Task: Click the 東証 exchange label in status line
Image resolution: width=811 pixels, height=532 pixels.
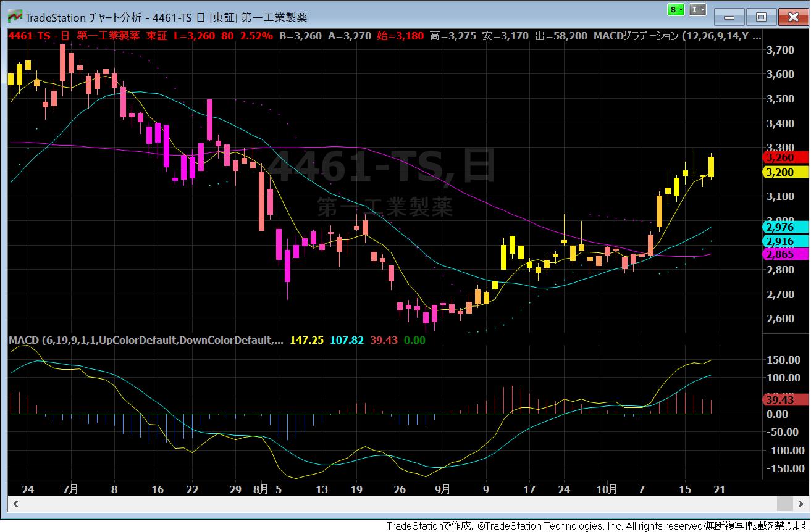Action: click(157, 36)
